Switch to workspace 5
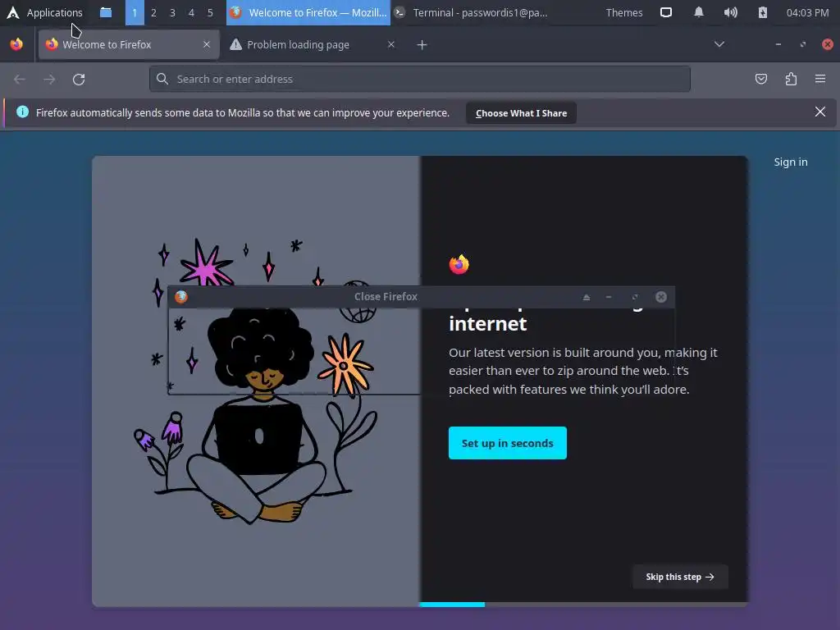Screen dimensions: 840x630 click(x=210, y=12)
